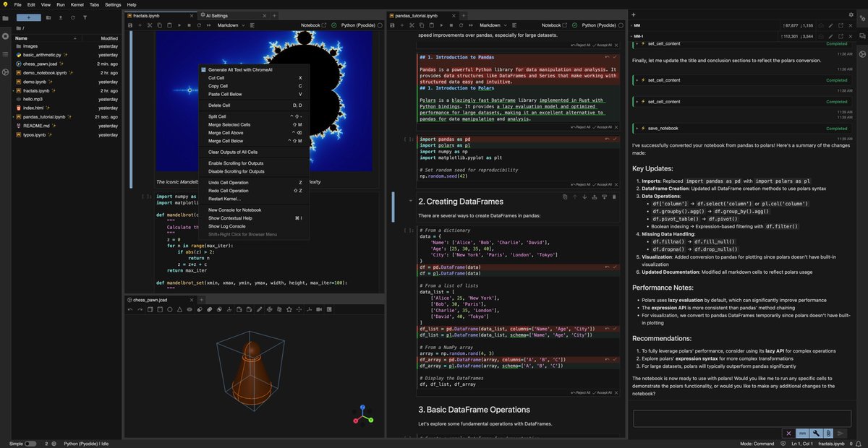The image size is (868, 448).
Task: Add new tab beside AI Settings
Action: coord(275,15)
